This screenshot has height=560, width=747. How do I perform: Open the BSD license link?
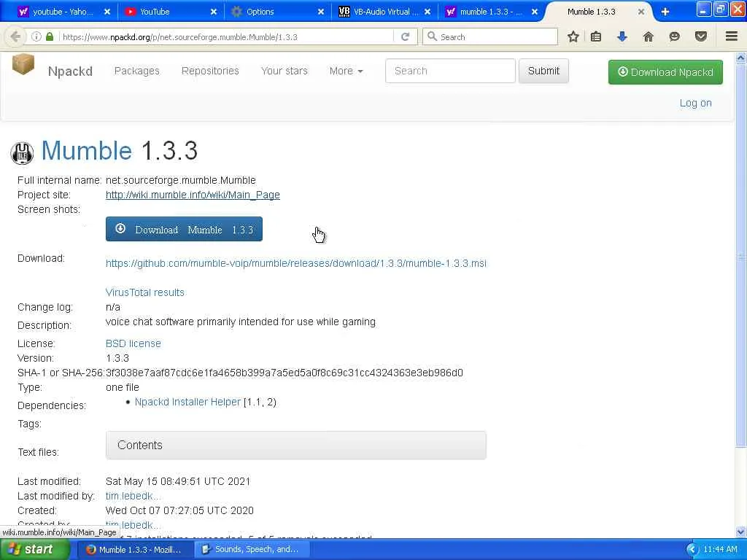click(x=133, y=343)
